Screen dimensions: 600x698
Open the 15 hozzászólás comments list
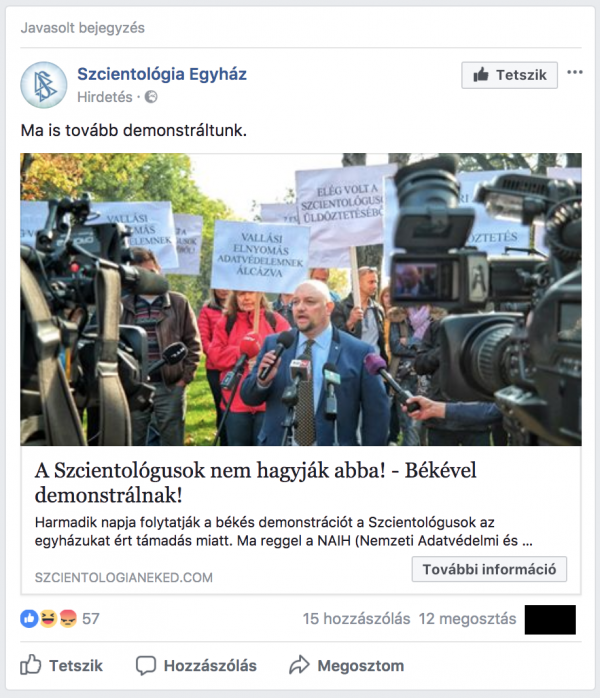pyautogui.click(x=357, y=619)
